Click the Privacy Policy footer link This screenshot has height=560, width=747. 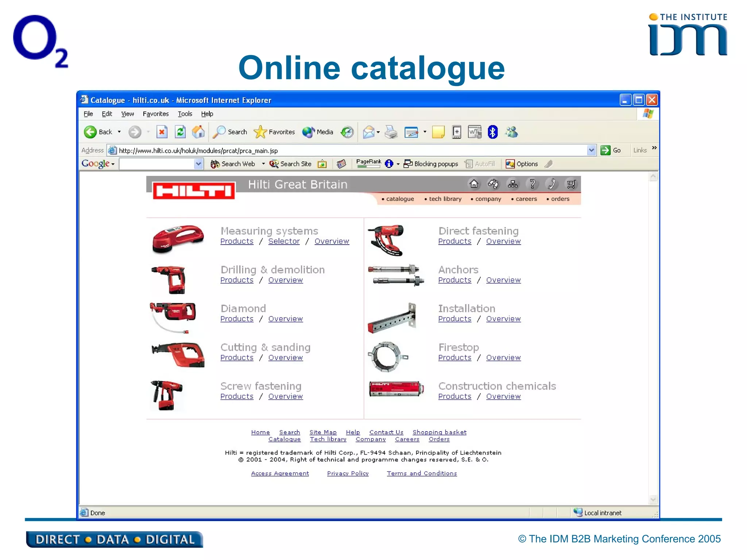pyautogui.click(x=348, y=473)
